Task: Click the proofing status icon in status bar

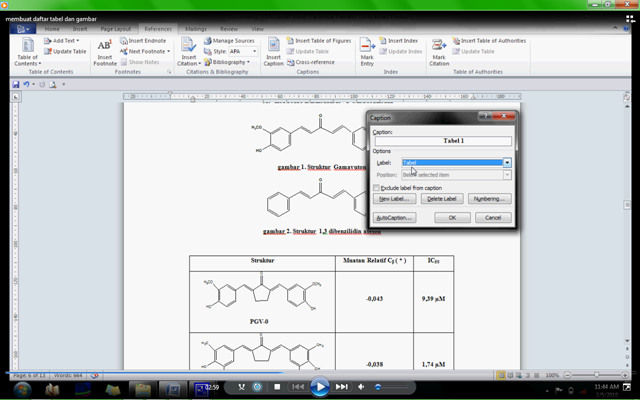Action: 94,375
